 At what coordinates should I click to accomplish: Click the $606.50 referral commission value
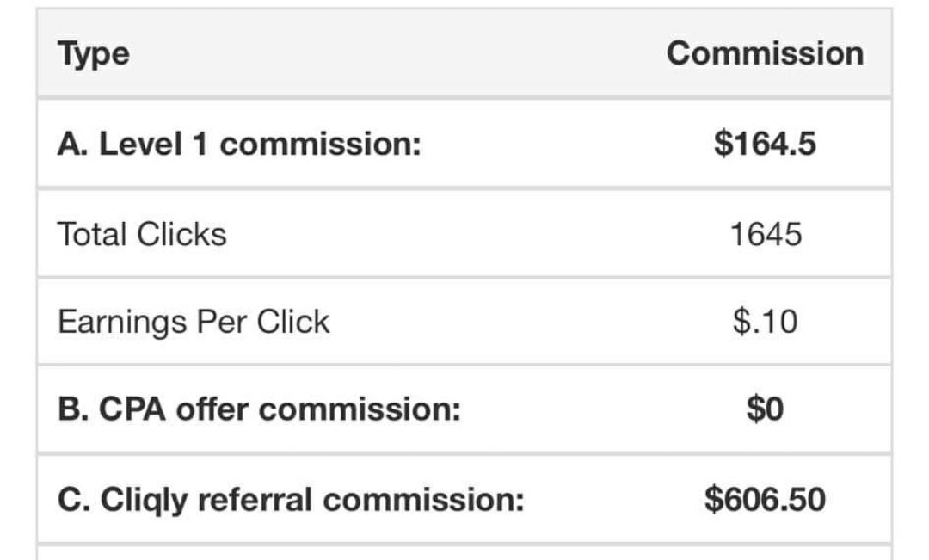tap(765, 499)
